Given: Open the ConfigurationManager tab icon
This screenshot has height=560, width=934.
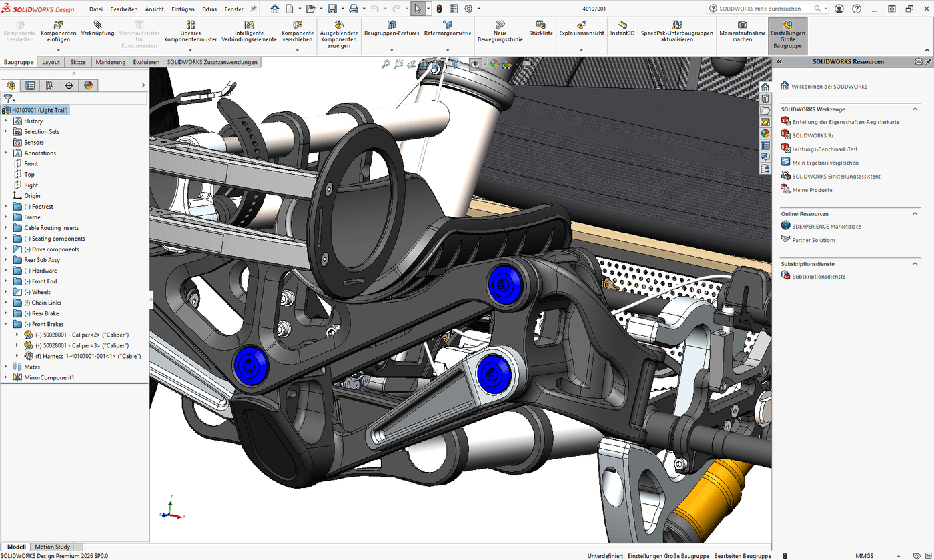Looking at the screenshot, I should [x=49, y=85].
